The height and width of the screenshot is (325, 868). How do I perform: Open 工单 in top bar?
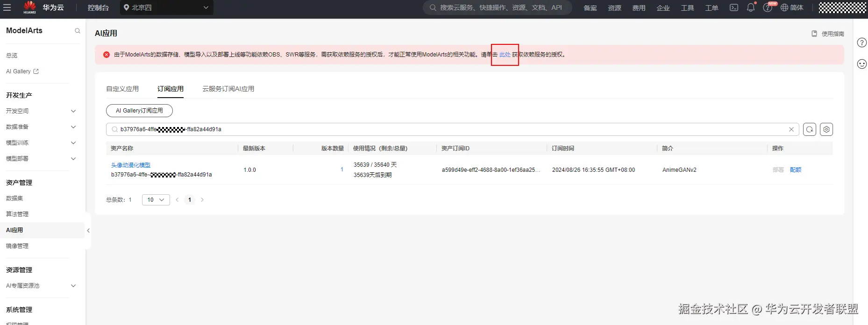pyautogui.click(x=711, y=7)
